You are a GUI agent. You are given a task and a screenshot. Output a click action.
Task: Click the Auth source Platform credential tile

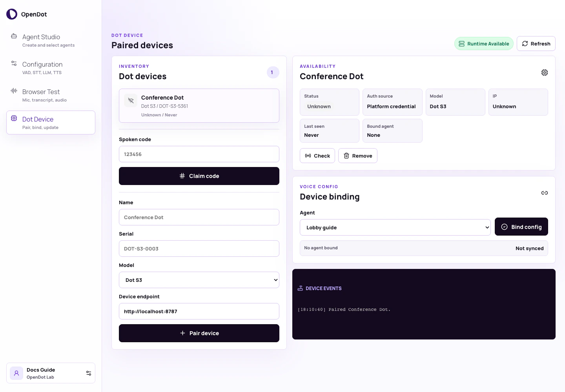pos(392,102)
